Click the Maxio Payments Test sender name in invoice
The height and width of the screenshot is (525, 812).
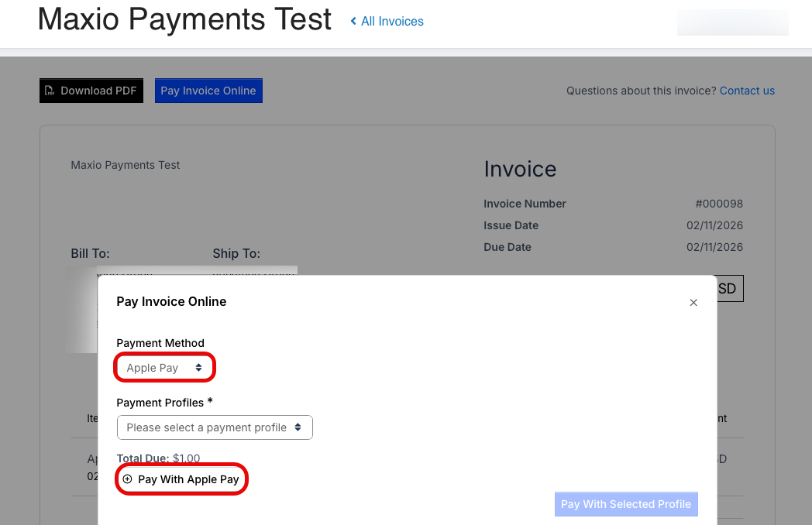point(126,165)
